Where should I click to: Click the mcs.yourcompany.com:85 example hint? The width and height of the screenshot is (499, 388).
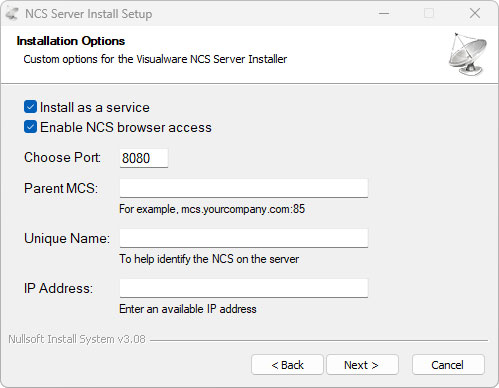click(243, 209)
